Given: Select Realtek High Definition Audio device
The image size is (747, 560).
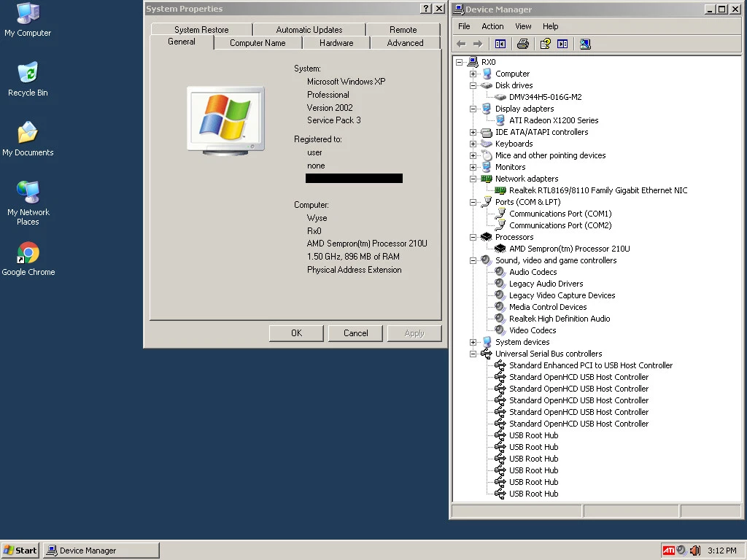Looking at the screenshot, I should [x=560, y=319].
